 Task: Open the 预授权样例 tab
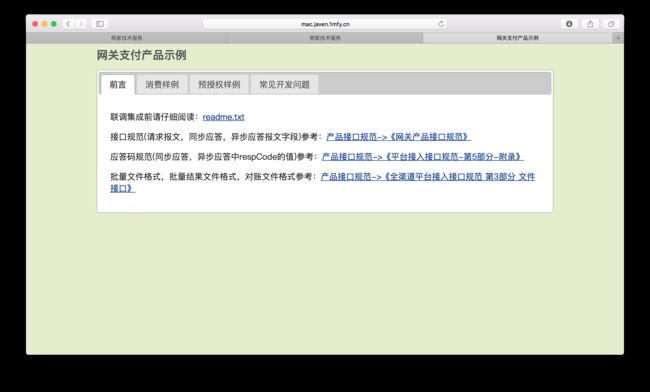click(219, 85)
